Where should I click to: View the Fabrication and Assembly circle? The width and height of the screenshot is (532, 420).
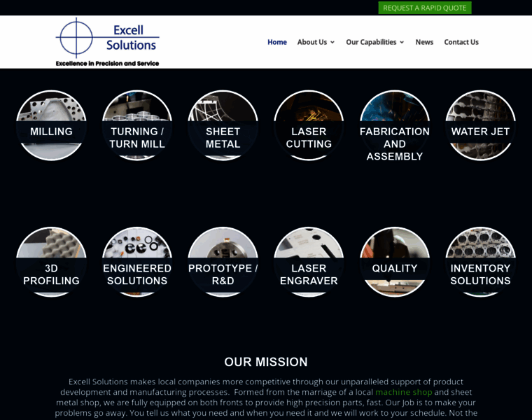click(395, 125)
